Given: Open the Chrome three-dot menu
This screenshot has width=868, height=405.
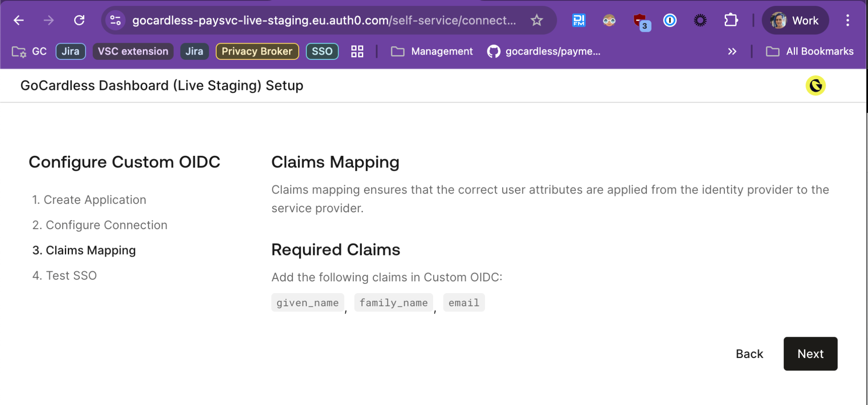Looking at the screenshot, I should [847, 20].
